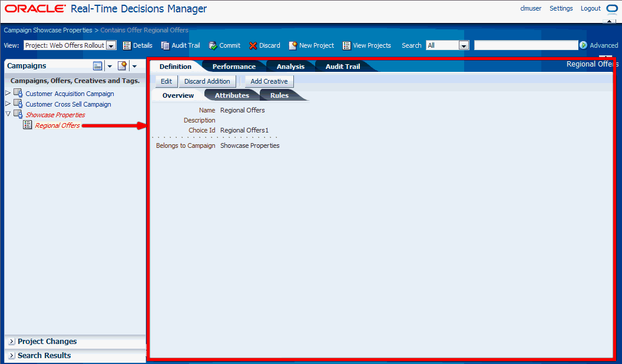
Task: Select Customer Cross Sell Campaign in the tree
Action: click(x=68, y=104)
